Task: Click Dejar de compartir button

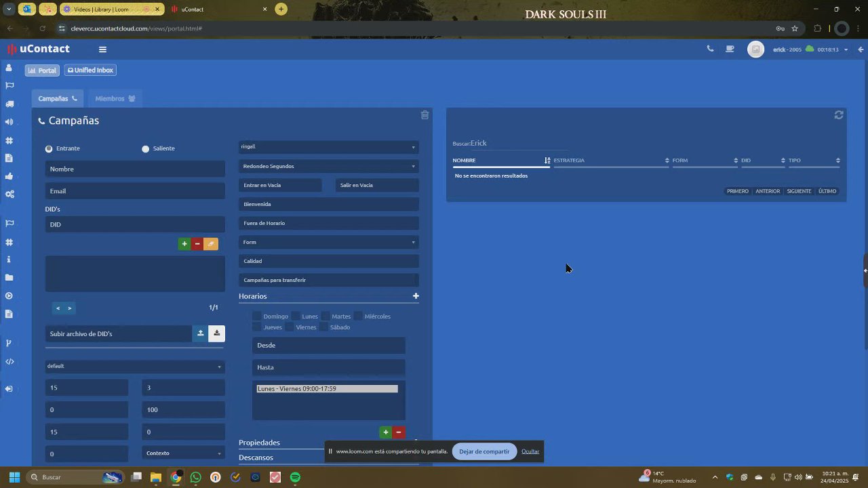Action: pos(484,451)
